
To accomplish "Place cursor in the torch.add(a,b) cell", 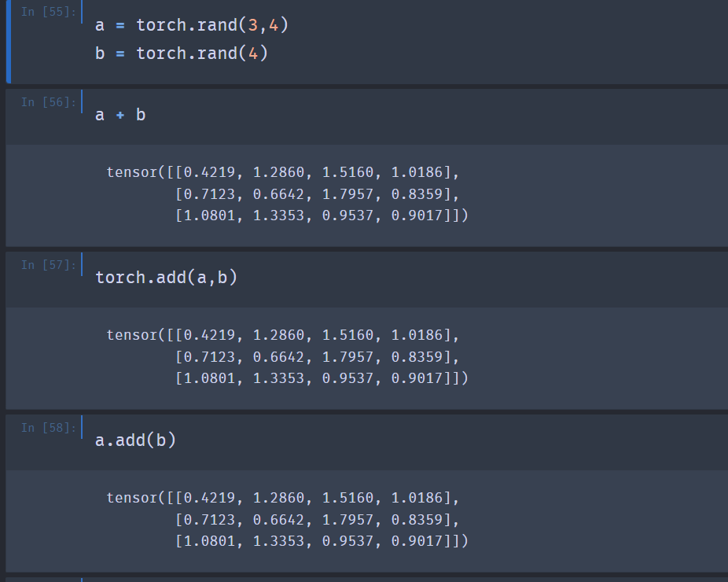I will (167, 278).
